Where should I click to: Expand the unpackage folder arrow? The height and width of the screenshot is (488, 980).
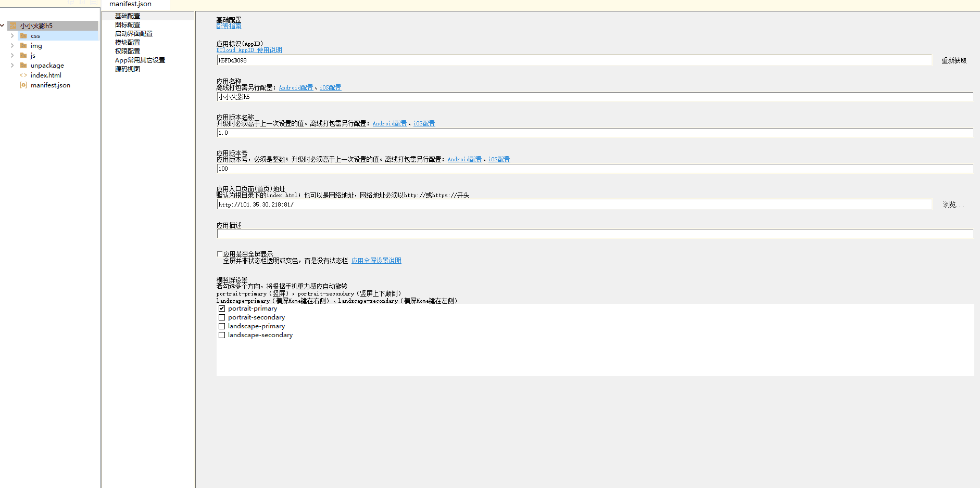(x=12, y=66)
